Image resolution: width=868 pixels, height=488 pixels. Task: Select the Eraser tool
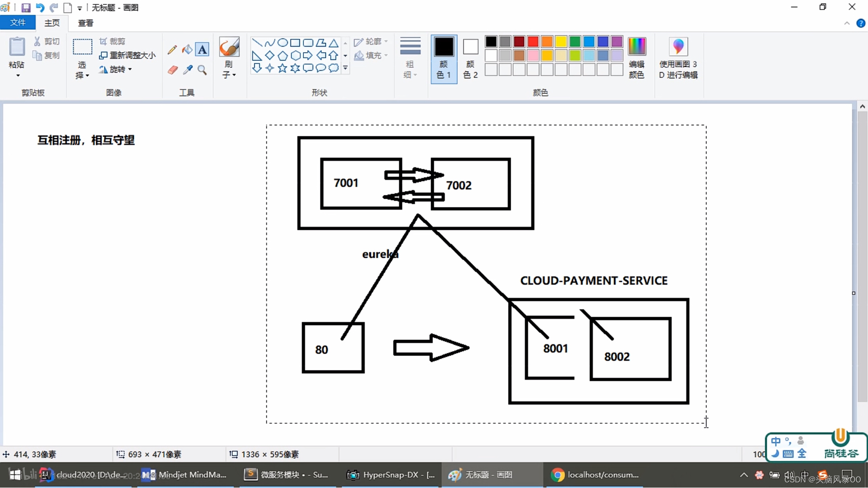point(172,70)
